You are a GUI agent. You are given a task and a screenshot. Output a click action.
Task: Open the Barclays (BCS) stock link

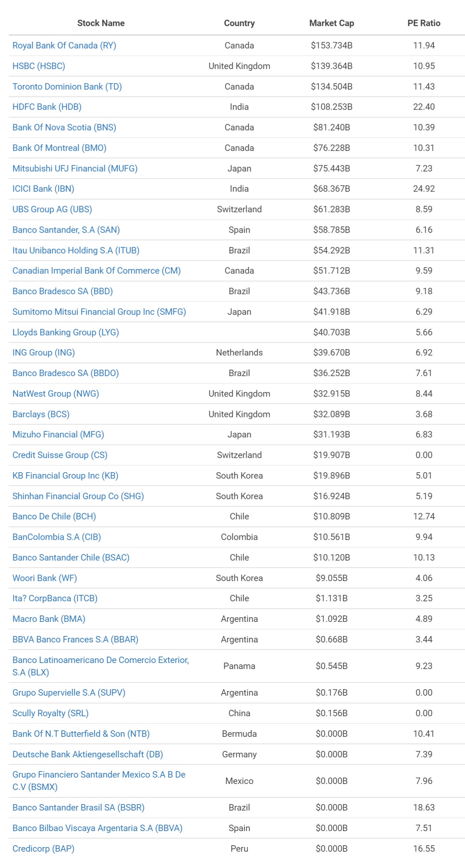pos(41,414)
